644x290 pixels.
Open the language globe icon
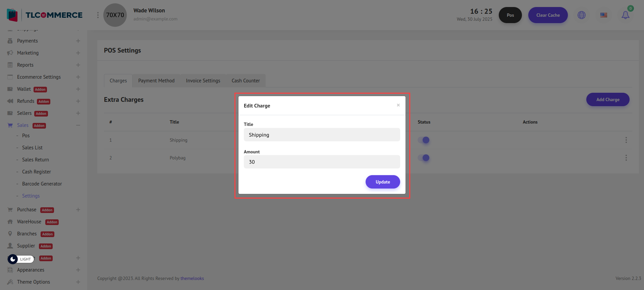[x=582, y=15]
